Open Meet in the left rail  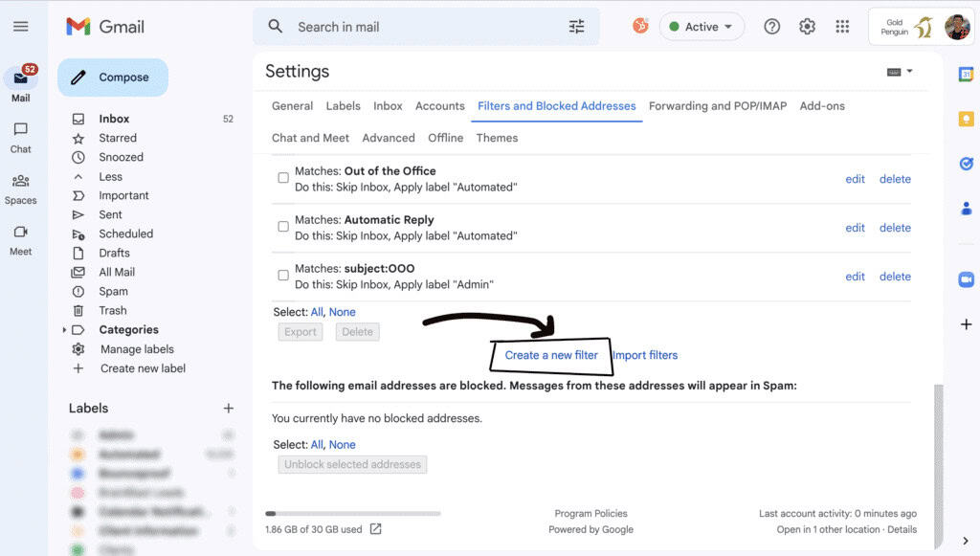click(x=20, y=239)
